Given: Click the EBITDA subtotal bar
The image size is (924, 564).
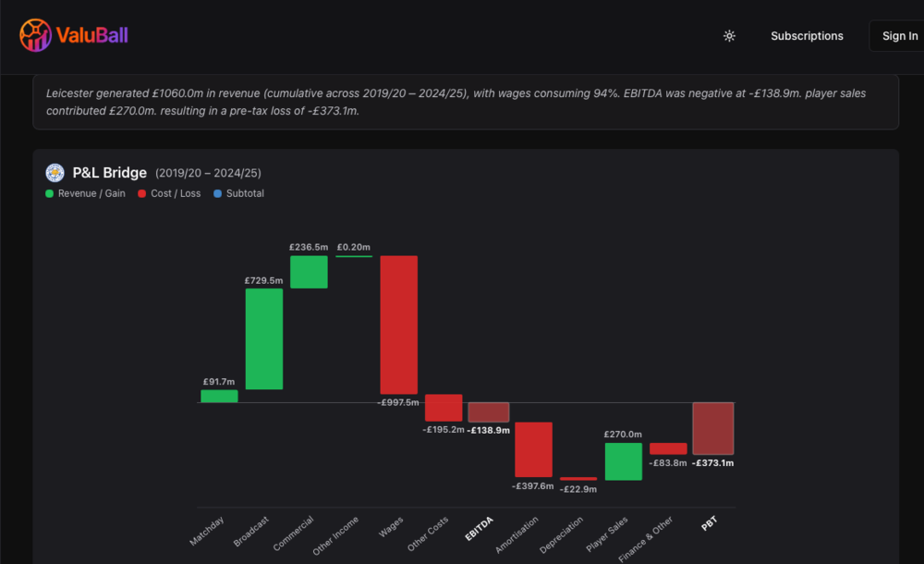Looking at the screenshot, I should coord(489,411).
